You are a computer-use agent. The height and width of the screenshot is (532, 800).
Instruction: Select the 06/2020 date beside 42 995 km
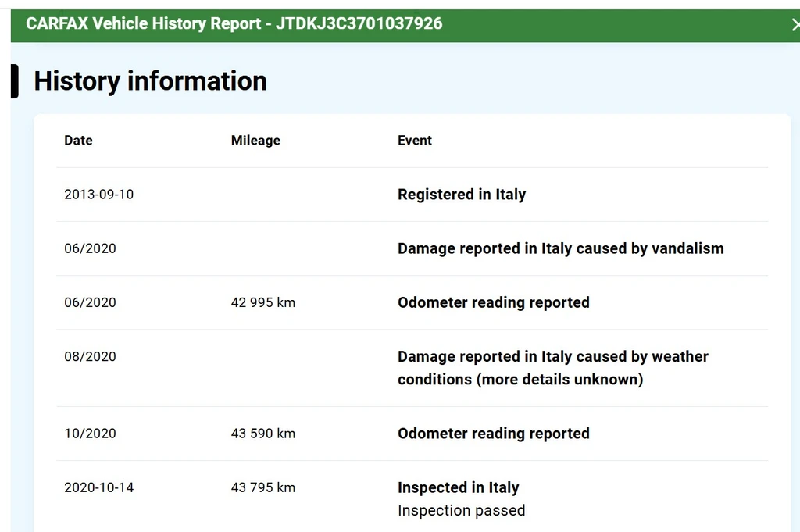(x=91, y=302)
